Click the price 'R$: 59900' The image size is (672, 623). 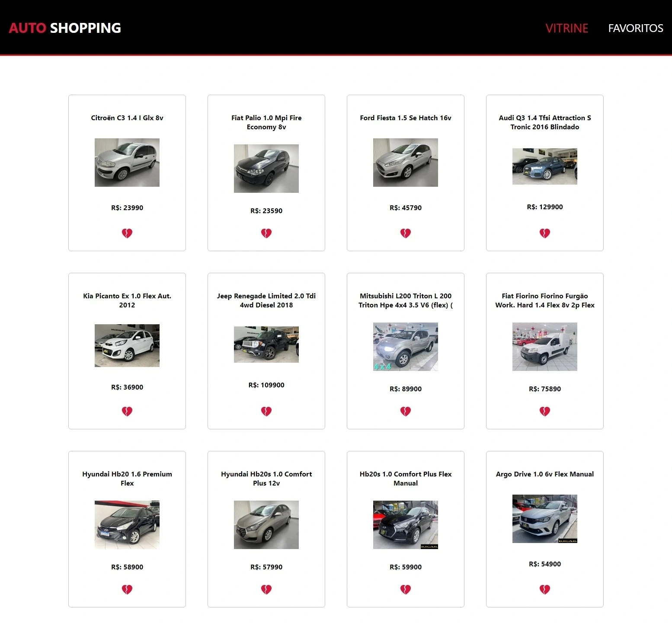(x=406, y=567)
